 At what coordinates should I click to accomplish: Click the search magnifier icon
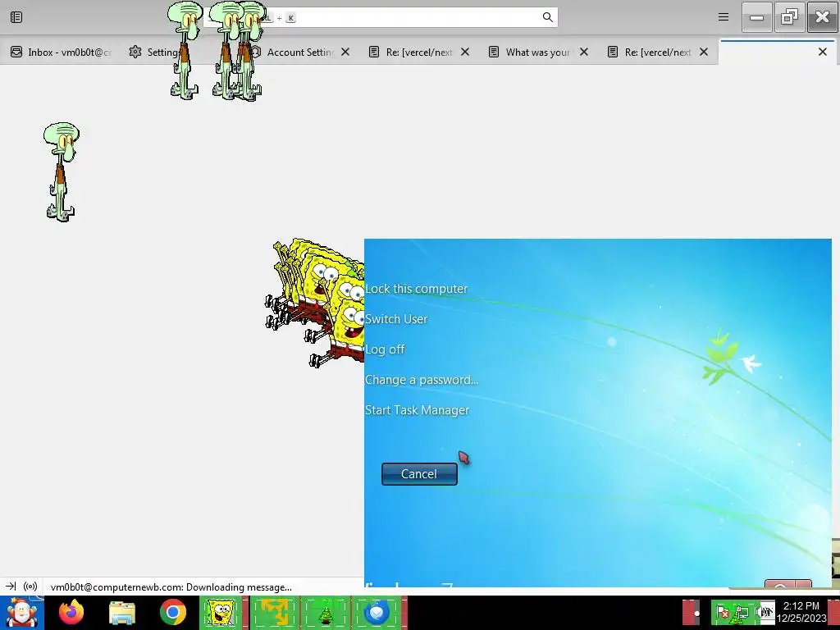547,17
